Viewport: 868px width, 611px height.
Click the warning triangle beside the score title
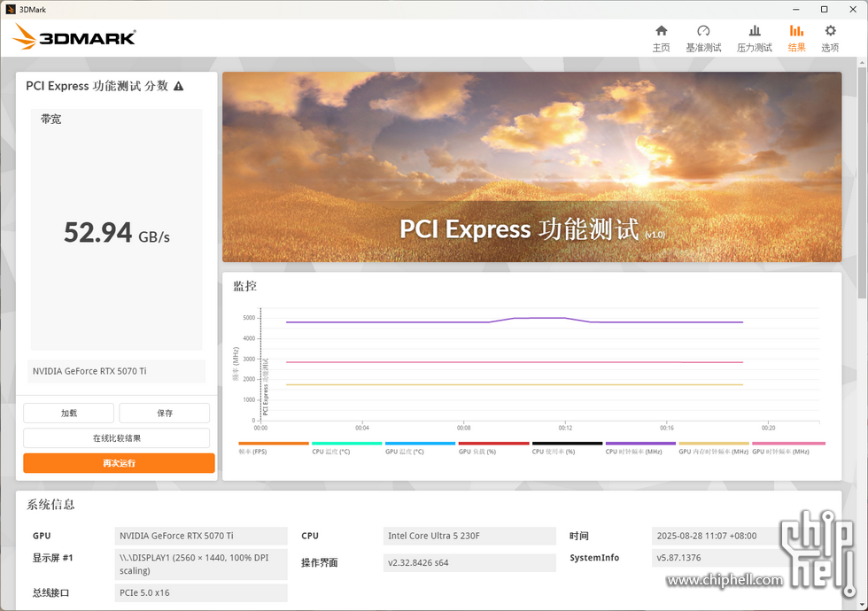[178, 86]
